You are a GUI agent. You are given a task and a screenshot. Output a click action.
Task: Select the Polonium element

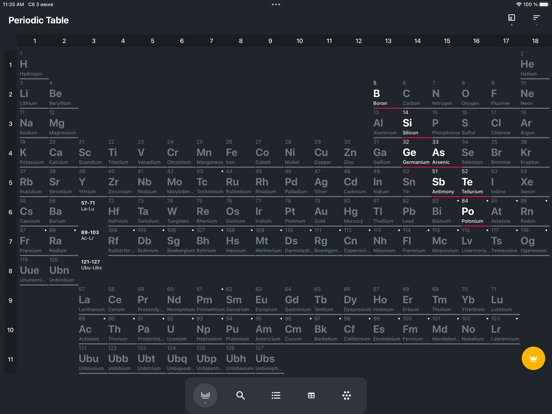476,212
